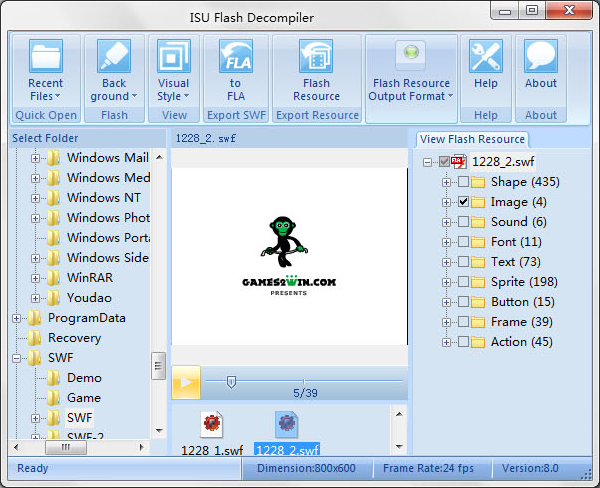600x488 pixels.
Task: Uncheck the Image (4) checkbox
Action: tap(463, 202)
